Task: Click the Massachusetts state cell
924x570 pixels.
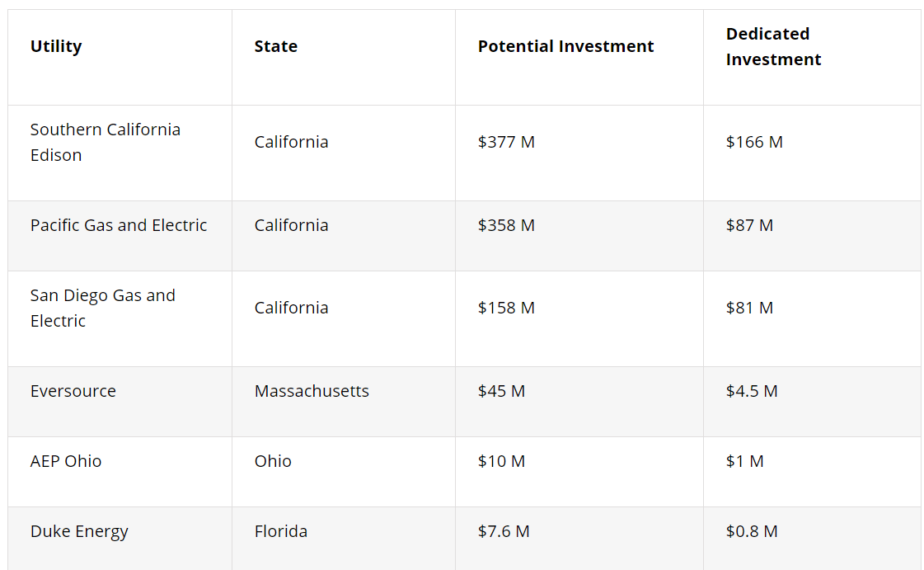Action: click(312, 391)
